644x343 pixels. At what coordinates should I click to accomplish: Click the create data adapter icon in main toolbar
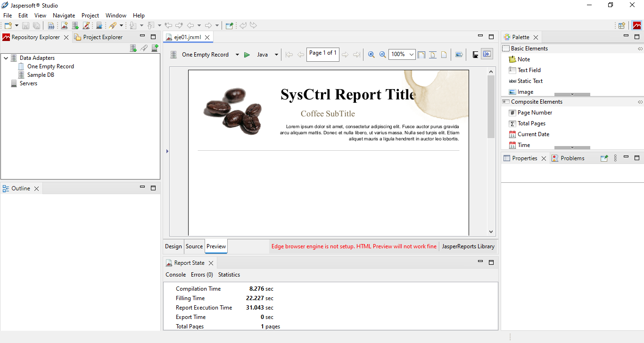pyautogui.click(x=75, y=25)
